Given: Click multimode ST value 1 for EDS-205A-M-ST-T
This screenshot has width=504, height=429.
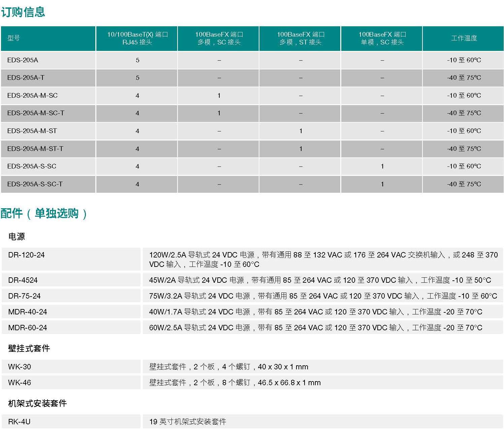Looking at the screenshot, I should click(301, 149).
